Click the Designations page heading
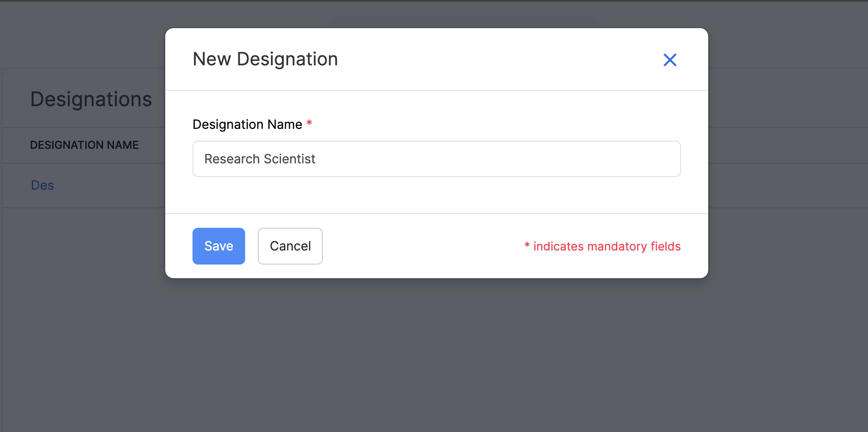868x432 pixels. click(91, 99)
